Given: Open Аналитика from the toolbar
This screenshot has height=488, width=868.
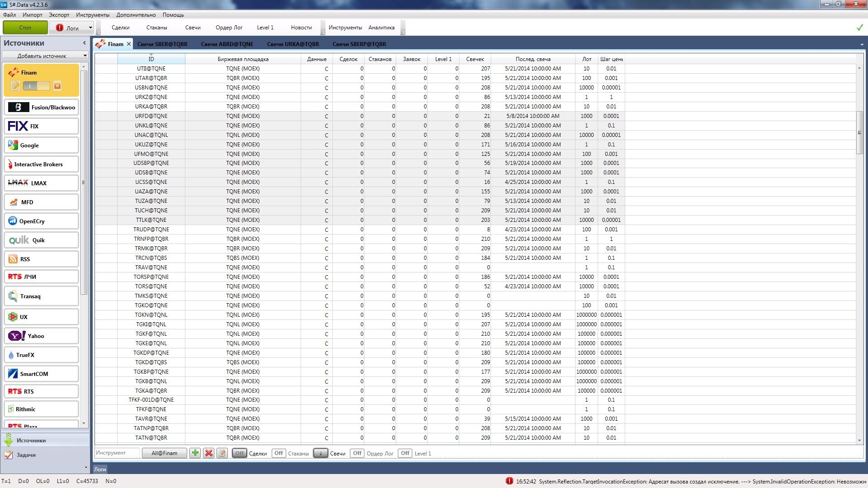Looking at the screenshot, I should point(382,28).
